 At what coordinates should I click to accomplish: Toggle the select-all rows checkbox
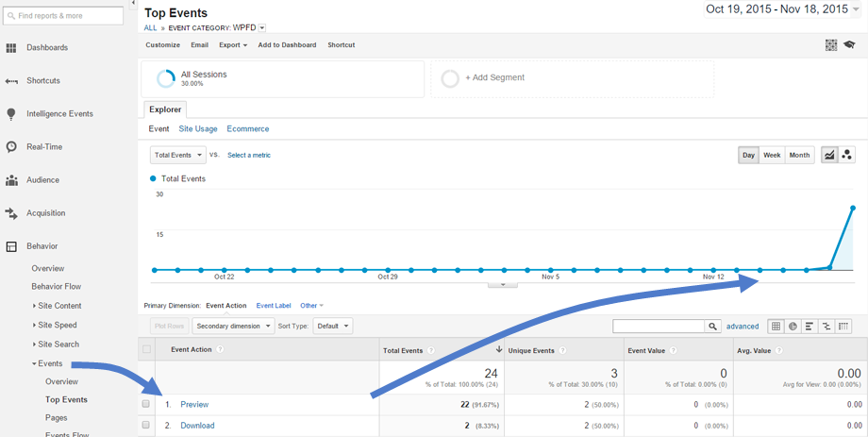146,349
